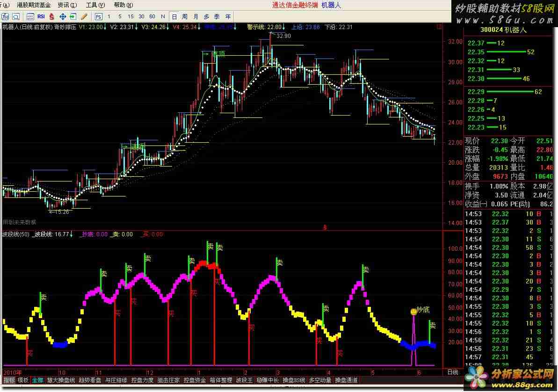Screen dimensions: 558x392
Task: Select the weekly (周) period
Action: click(185, 17)
